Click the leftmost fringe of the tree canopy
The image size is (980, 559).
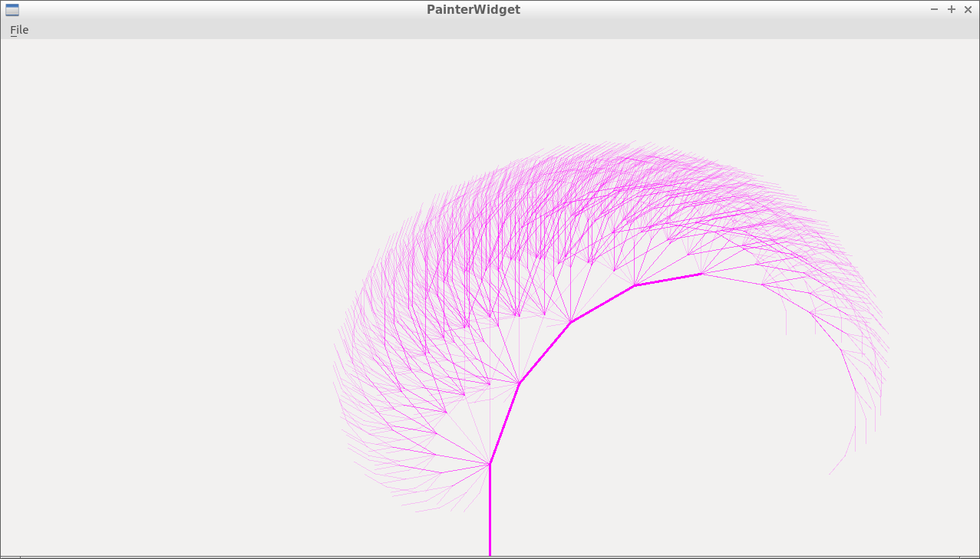tap(335, 360)
